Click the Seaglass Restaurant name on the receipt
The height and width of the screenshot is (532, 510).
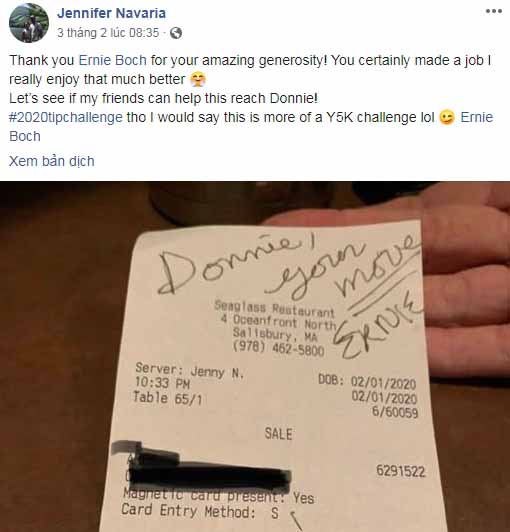point(274,309)
